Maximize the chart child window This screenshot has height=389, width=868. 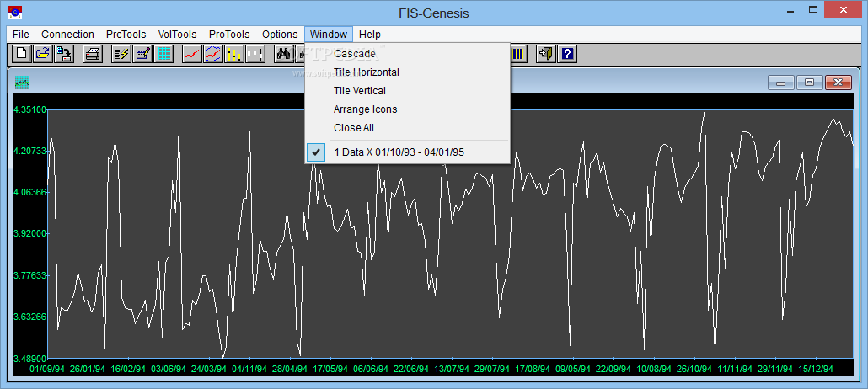tap(809, 83)
